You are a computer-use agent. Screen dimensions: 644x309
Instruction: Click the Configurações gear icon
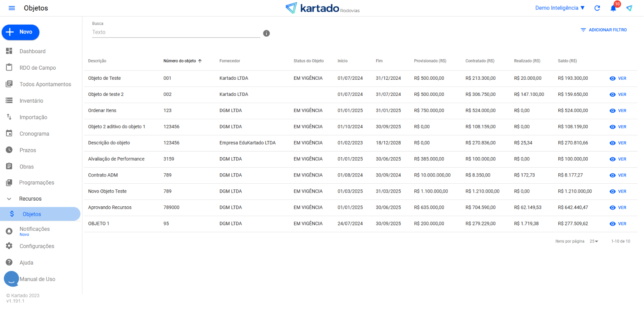(x=9, y=246)
